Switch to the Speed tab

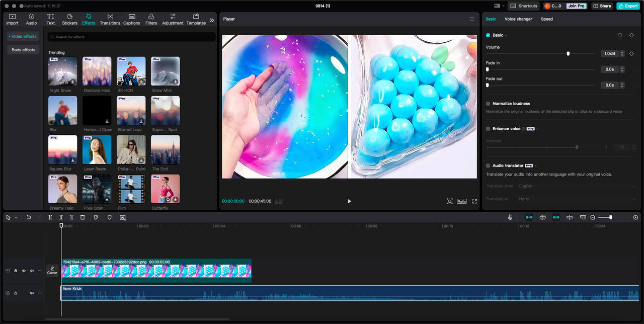(x=547, y=19)
